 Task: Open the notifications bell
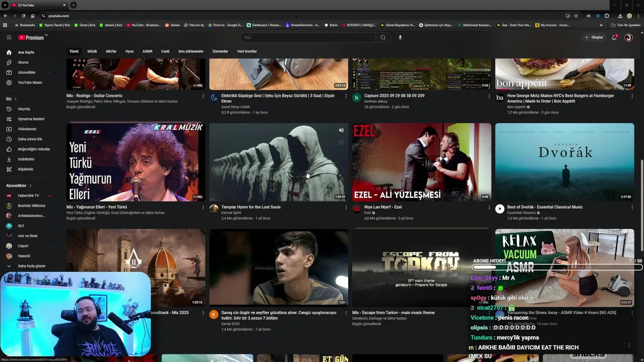click(x=614, y=37)
